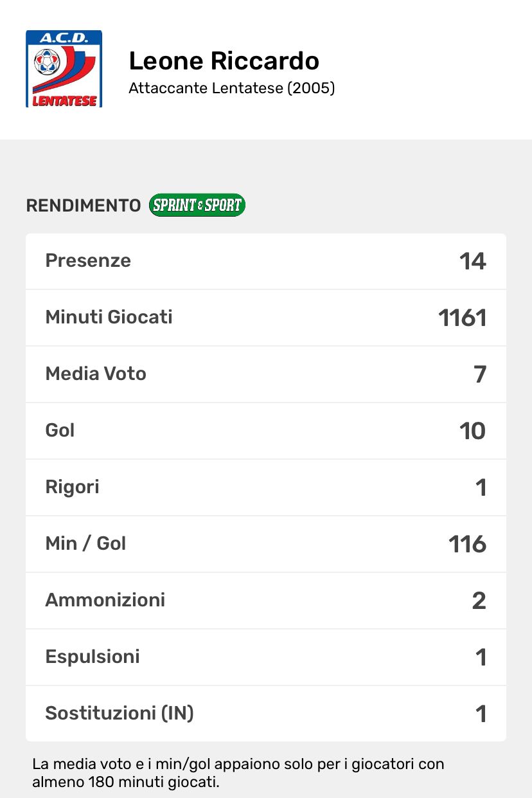Select the Ammonizioni row
The width and height of the screenshot is (532, 798).
(x=266, y=601)
